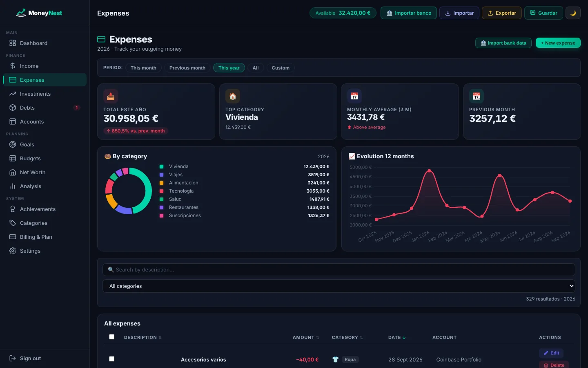Click the Categories tag icon
The height and width of the screenshot is (368, 588).
point(13,223)
